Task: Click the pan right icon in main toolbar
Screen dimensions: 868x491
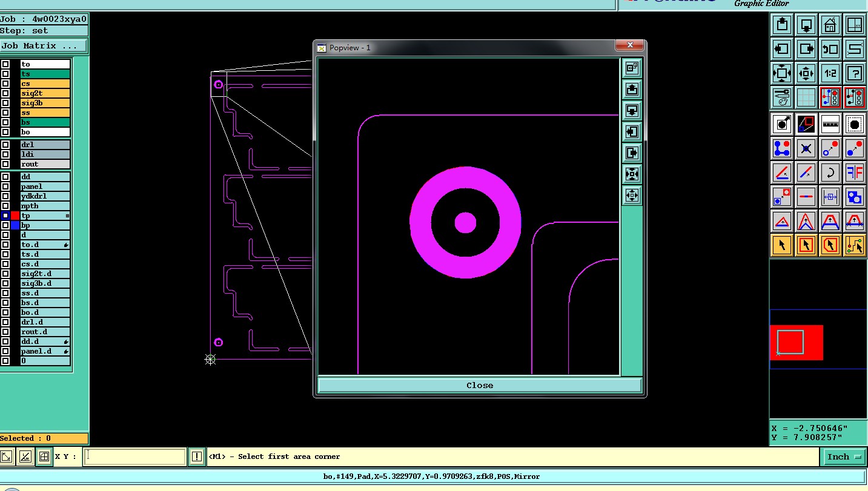Action: point(806,50)
